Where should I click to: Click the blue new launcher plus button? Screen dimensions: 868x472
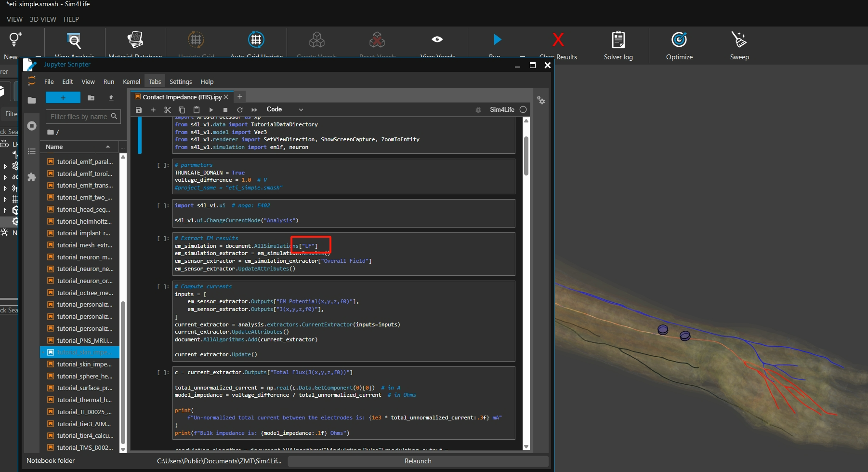(x=63, y=98)
